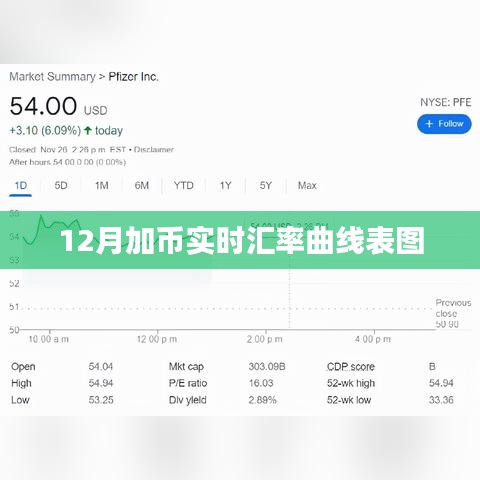Click the 4:00 p.m. axis label
The image size is (480, 480).
click(373, 339)
